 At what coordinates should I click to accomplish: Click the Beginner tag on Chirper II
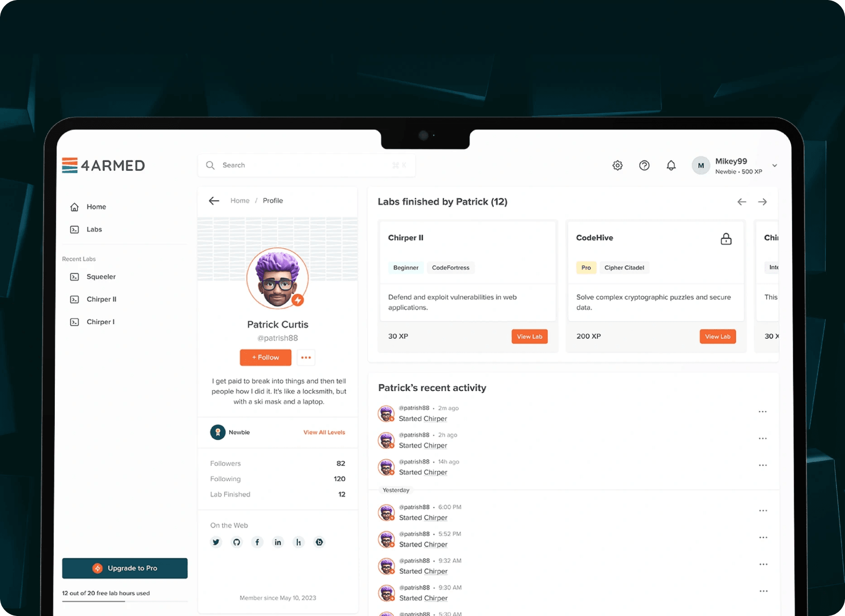click(x=406, y=268)
